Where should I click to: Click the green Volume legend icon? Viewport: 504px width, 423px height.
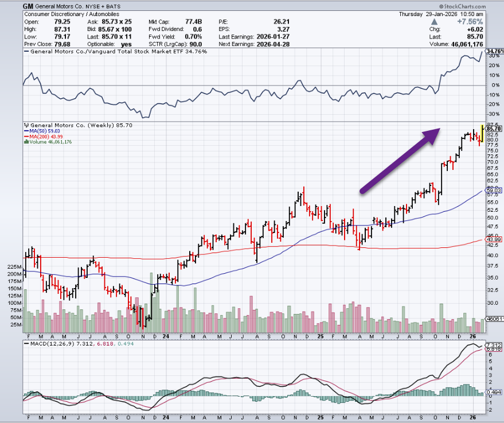click(25, 142)
